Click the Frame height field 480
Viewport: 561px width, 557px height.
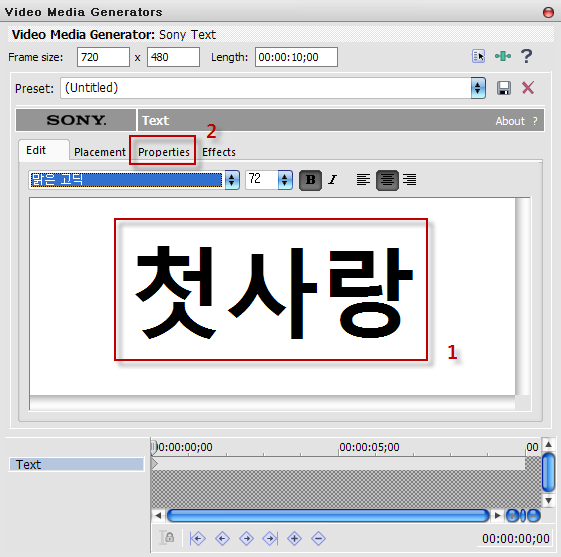pyautogui.click(x=173, y=57)
